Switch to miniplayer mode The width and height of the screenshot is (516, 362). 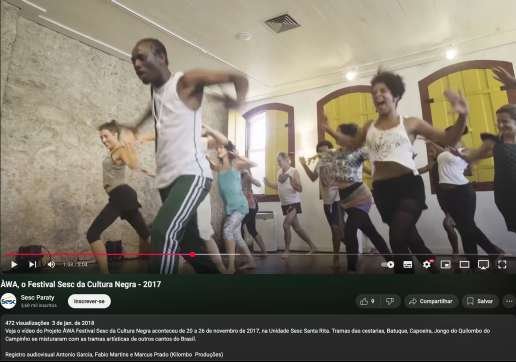445,264
